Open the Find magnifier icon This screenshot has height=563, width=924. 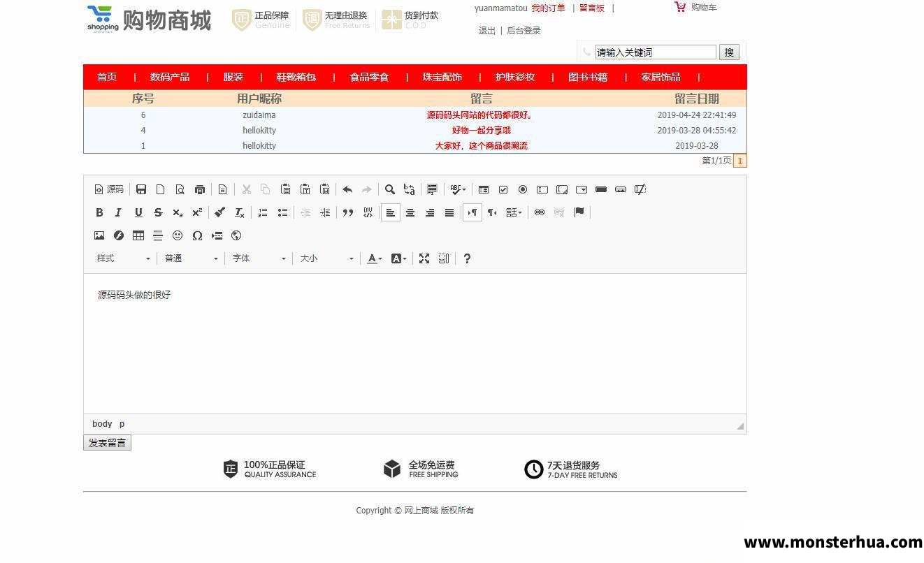(x=390, y=189)
